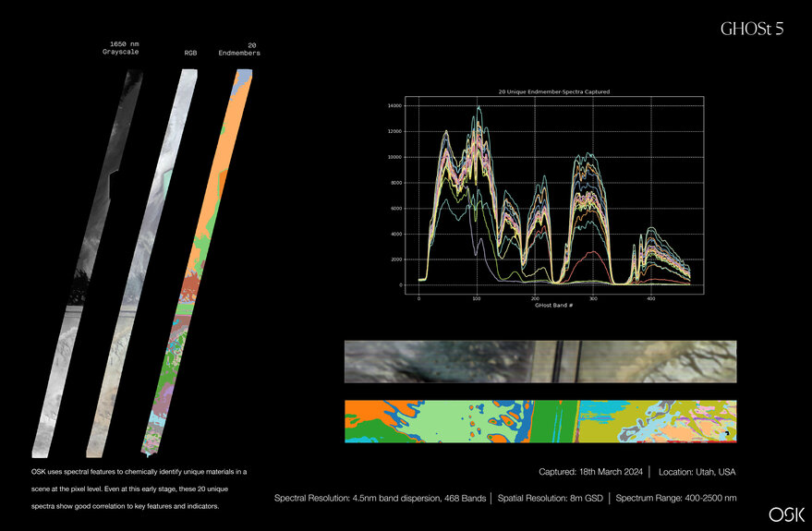Select the '1650 nm Grayscale' label
The image size is (812, 531).
pyautogui.click(x=121, y=48)
